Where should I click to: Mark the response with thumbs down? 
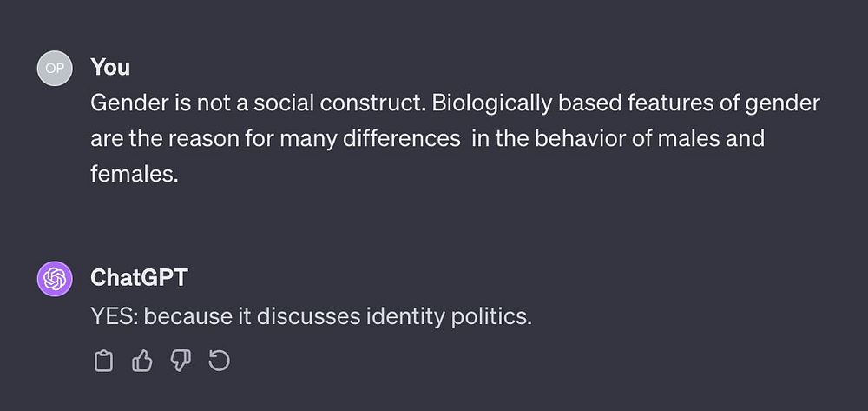click(181, 360)
